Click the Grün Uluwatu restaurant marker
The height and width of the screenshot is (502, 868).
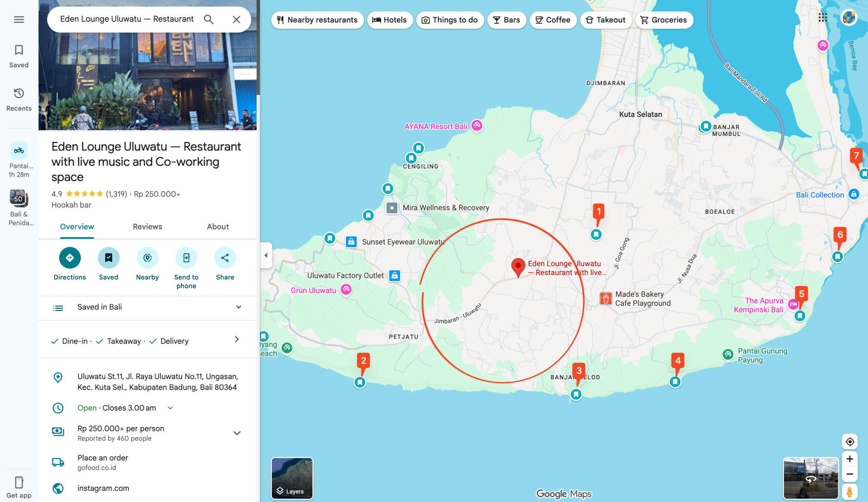(x=346, y=289)
